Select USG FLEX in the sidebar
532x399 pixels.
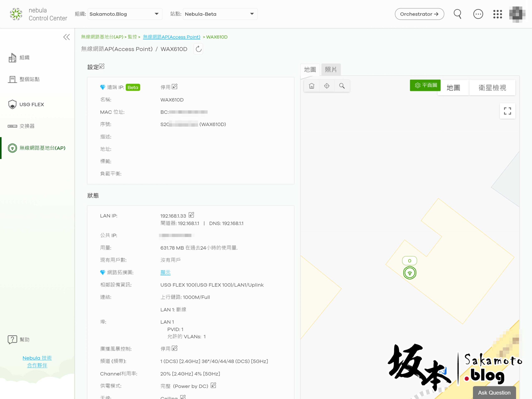coord(26,104)
